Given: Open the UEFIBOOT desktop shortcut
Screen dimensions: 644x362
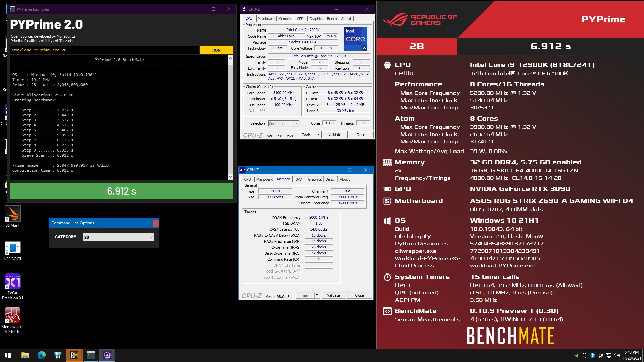Looking at the screenshot, I should click(x=12, y=251).
